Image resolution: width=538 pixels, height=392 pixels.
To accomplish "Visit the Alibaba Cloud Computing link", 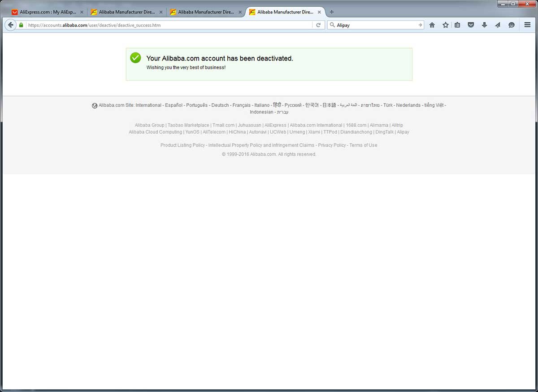I will click(x=156, y=132).
